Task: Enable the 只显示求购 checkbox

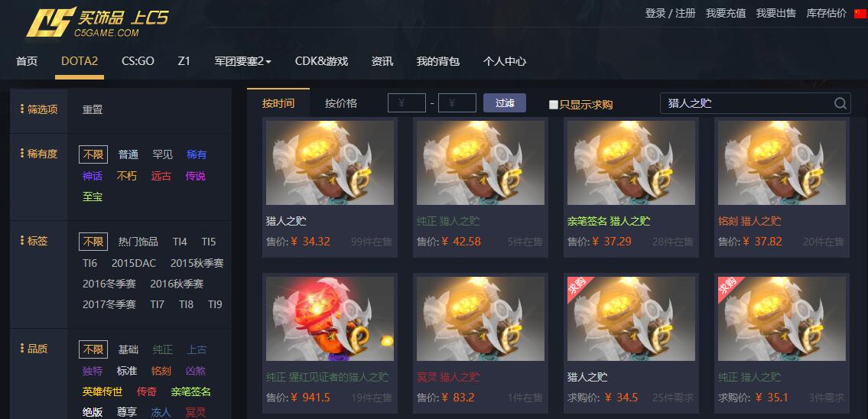Action: [x=553, y=105]
